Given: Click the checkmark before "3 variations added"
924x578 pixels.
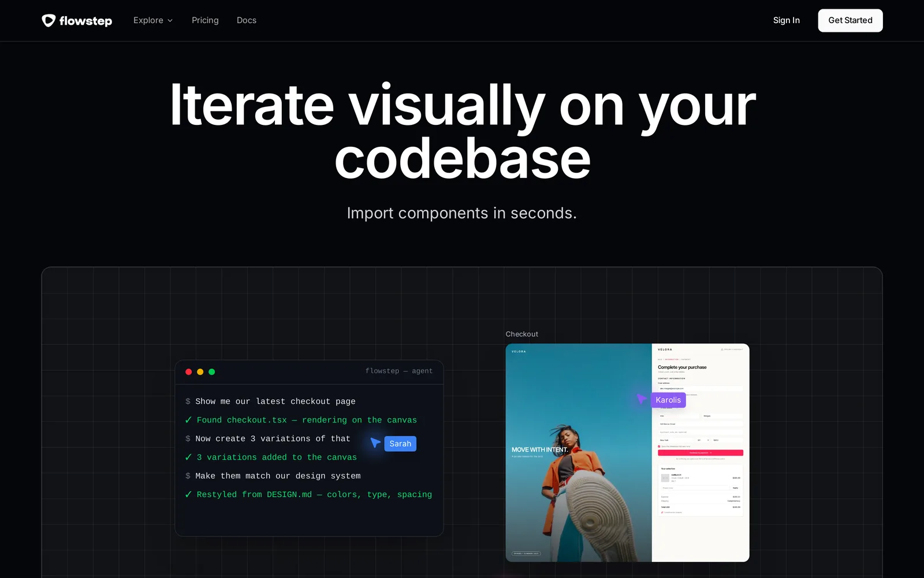Looking at the screenshot, I should (x=188, y=457).
